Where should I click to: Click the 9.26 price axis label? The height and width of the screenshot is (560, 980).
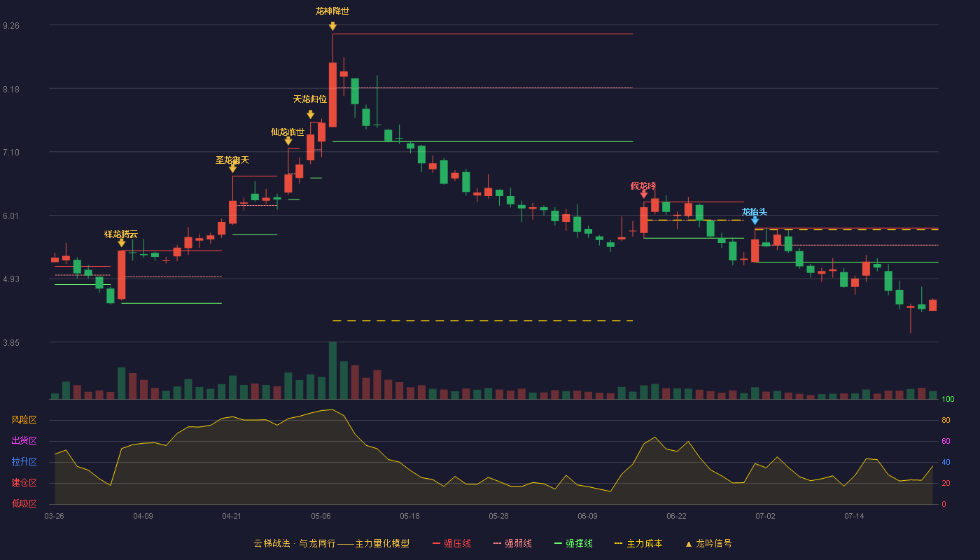11,26
